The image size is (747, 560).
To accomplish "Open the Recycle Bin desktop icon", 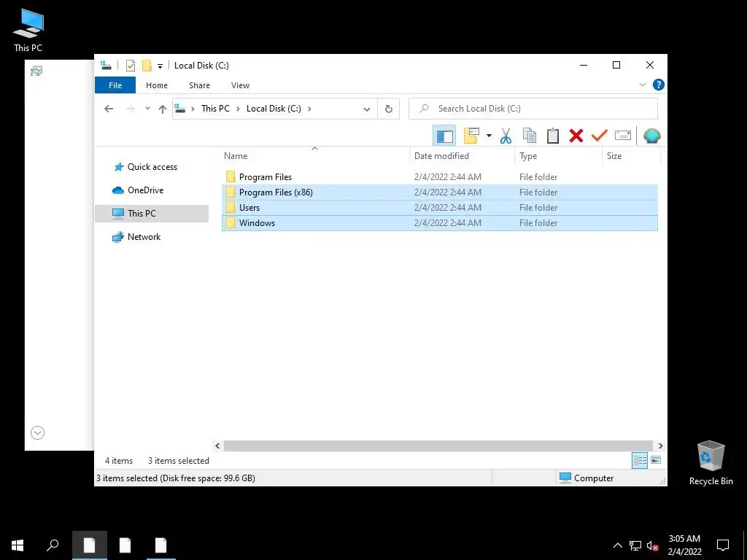I will pos(711,463).
